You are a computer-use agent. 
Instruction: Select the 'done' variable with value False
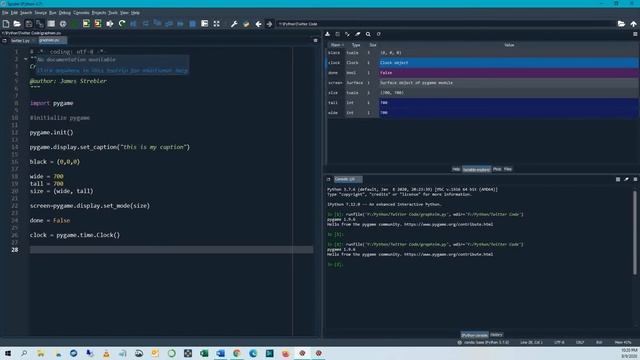coord(482,73)
